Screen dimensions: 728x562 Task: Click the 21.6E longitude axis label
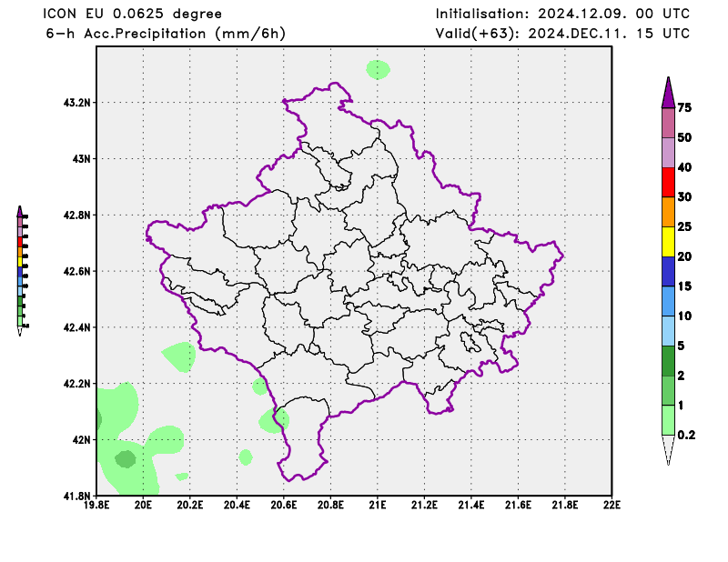point(518,505)
